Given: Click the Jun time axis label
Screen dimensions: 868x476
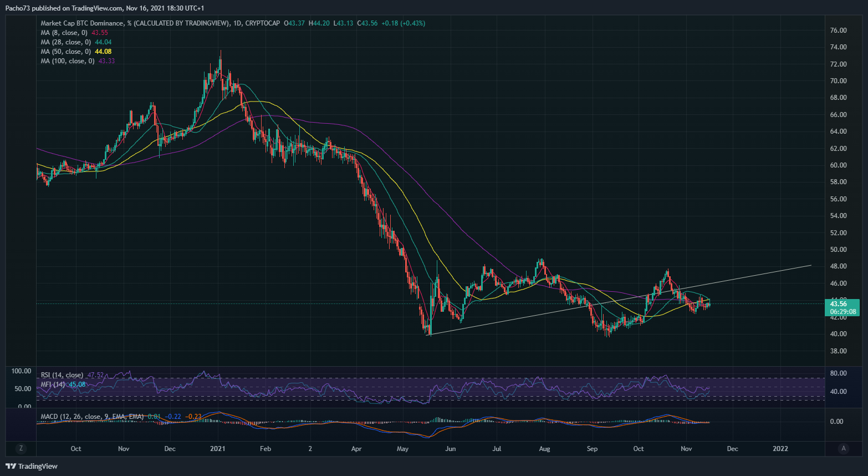Looking at the screenshot, I should tap(451, 448).
